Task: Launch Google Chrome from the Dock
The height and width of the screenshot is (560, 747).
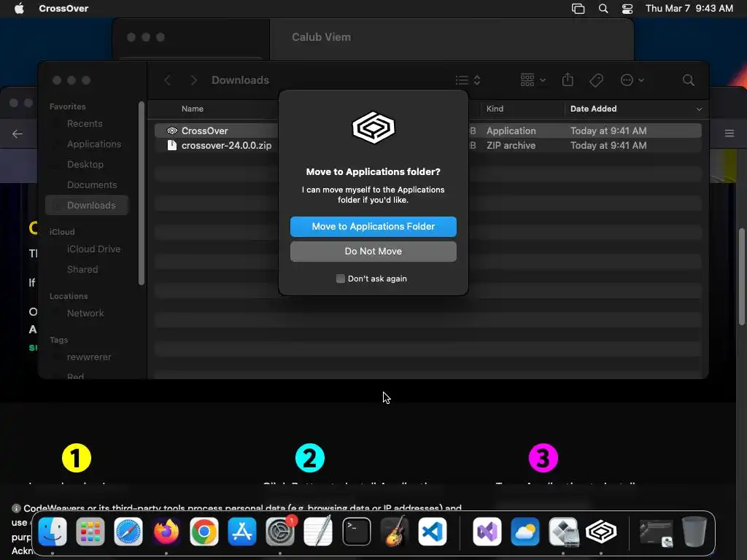Action: (x=204, y=532)
